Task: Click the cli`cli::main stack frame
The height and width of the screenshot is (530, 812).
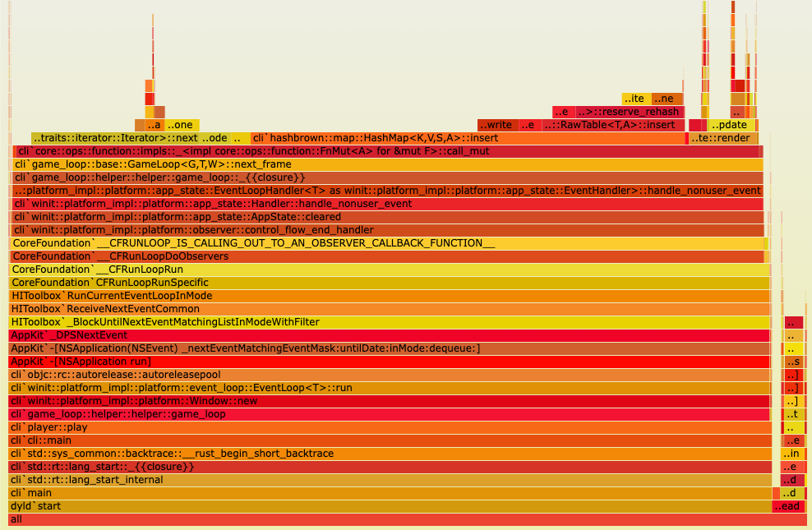Action: click(386, 440)
